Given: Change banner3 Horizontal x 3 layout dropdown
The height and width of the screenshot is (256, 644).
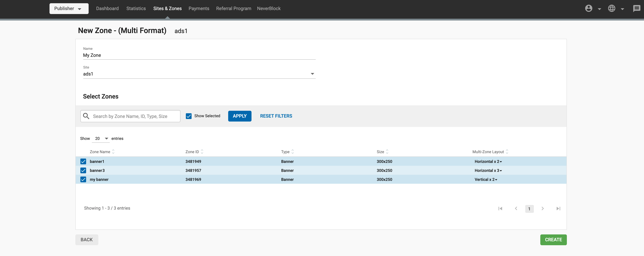Looking at the screenshot, I should [488, 170].
